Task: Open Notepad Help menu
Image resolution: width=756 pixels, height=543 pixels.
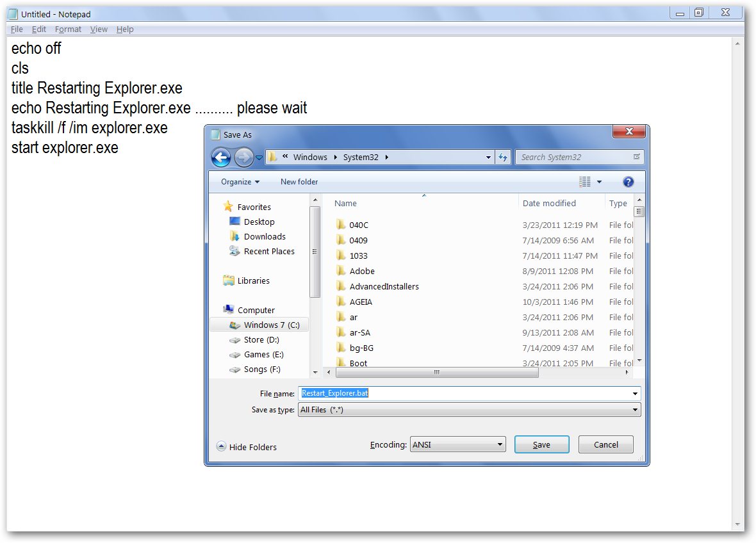Action: (125, 29)
